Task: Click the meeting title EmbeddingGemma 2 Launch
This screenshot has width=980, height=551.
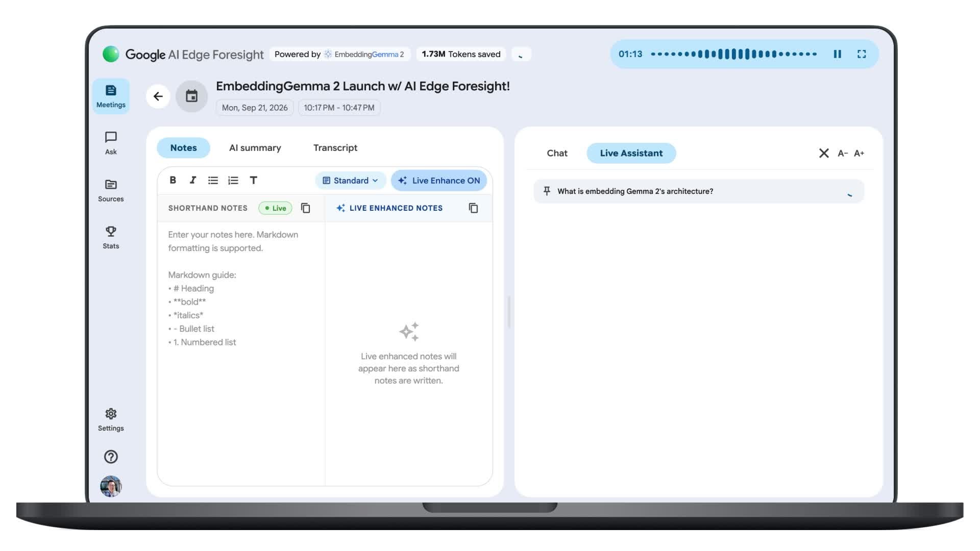Action: point(363,86)
